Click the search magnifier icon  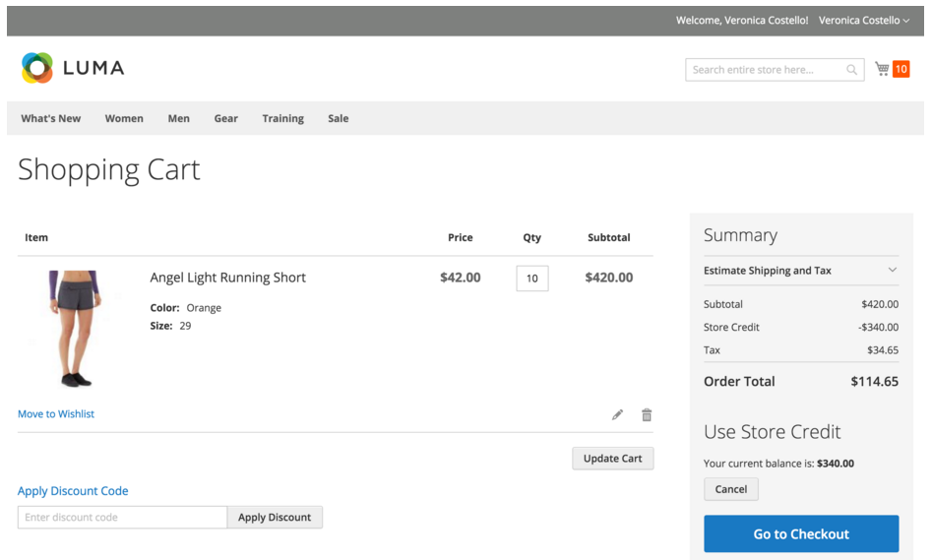(851, 70)
